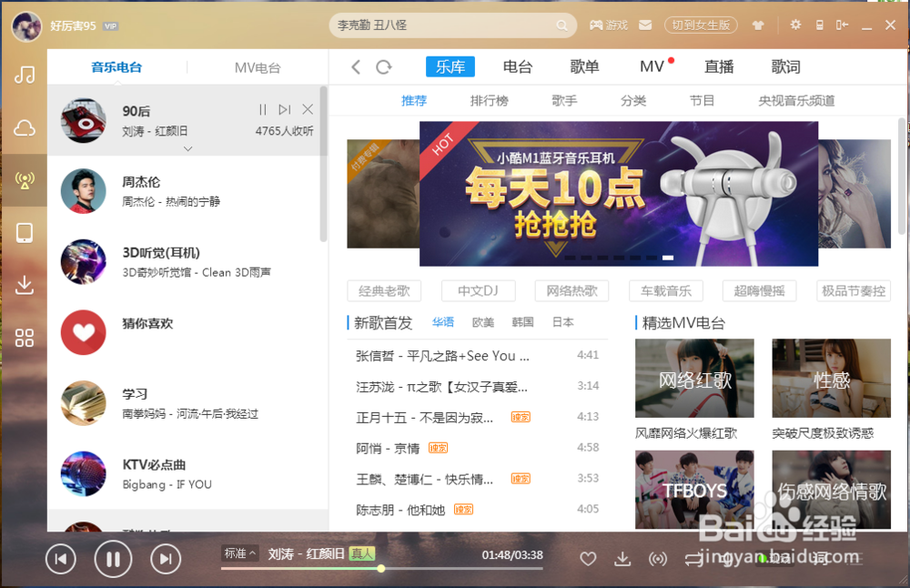The image size is (910, 588).
Task: Open phone remote control icon in title bar
Action: coord(820,25)
